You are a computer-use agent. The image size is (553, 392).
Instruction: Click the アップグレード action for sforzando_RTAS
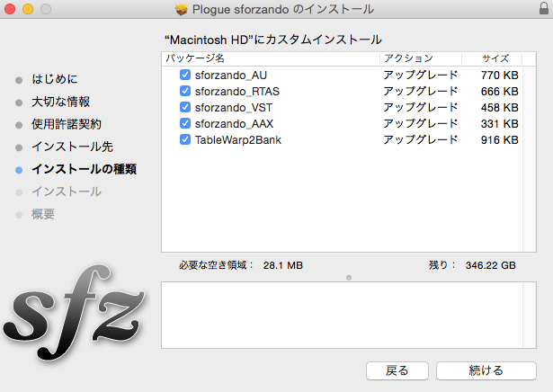pos(421,92)
